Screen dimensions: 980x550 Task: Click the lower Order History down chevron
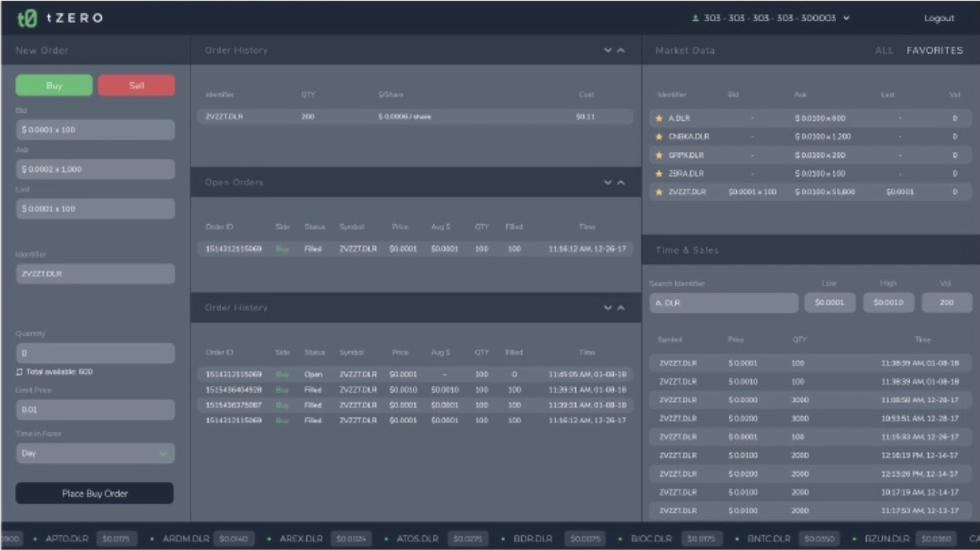pyautogui.click(x=608, y=308)
